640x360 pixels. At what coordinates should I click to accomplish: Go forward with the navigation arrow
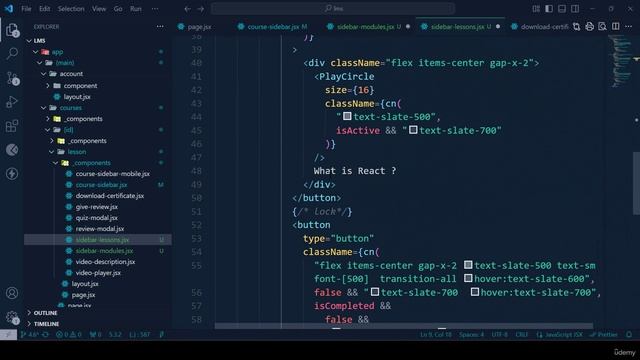pos(201,9)
